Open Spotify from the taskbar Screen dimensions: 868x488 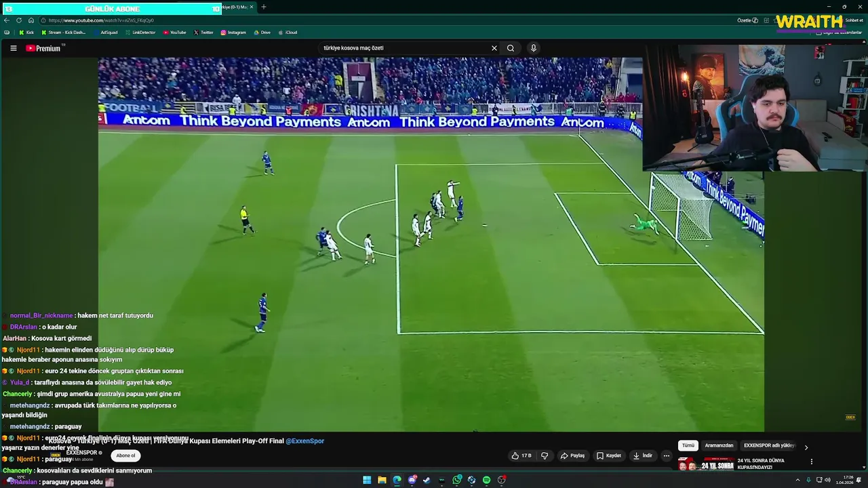[486, 480]
